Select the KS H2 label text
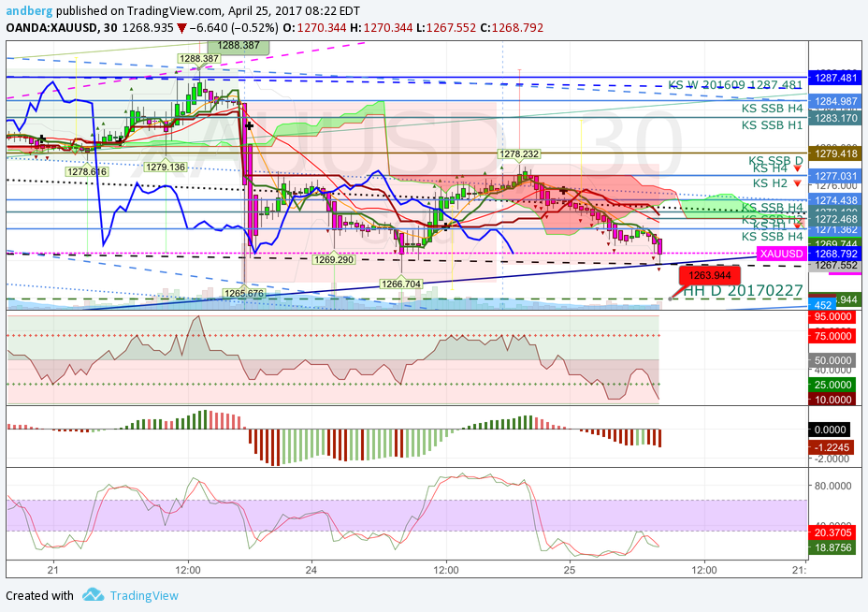868x612 pixels. 770,183
